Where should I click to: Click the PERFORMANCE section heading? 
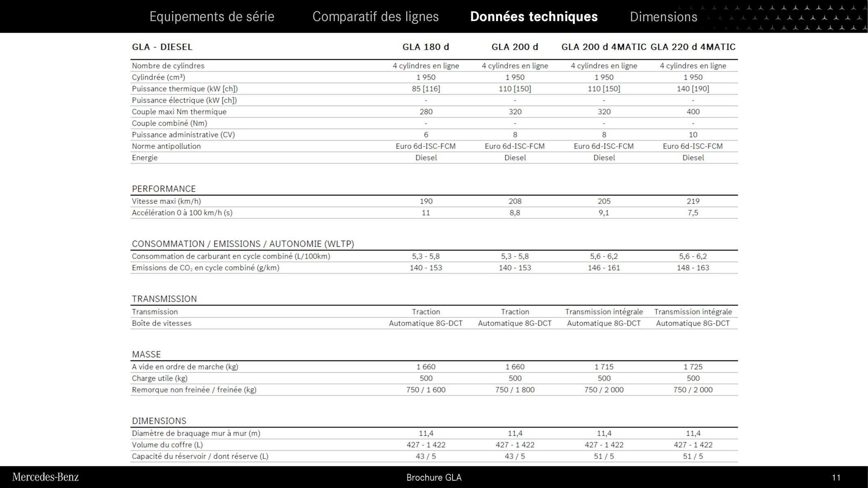(x=164, y=189)
